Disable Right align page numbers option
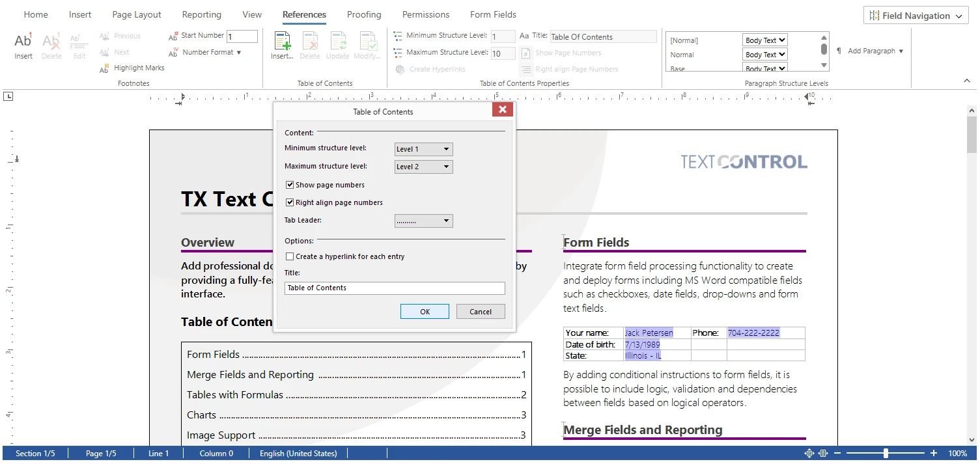Screen dimensions: 980x464 point(290,202)
